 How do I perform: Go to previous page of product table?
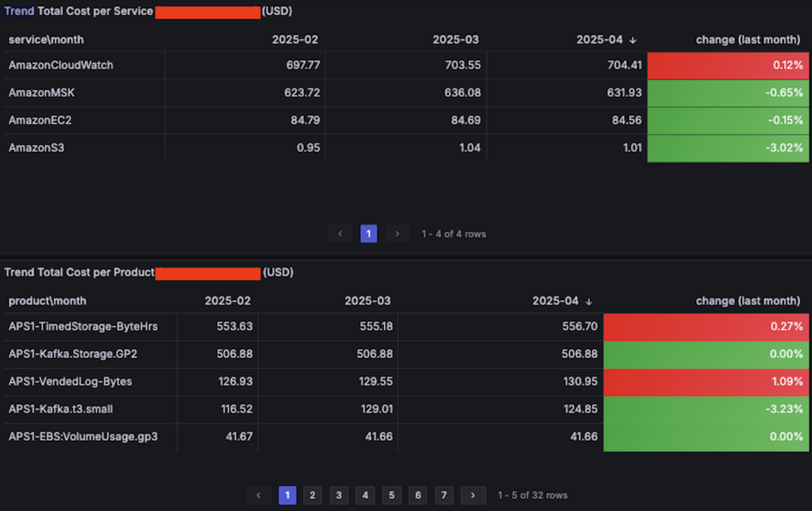coord(259,495)
